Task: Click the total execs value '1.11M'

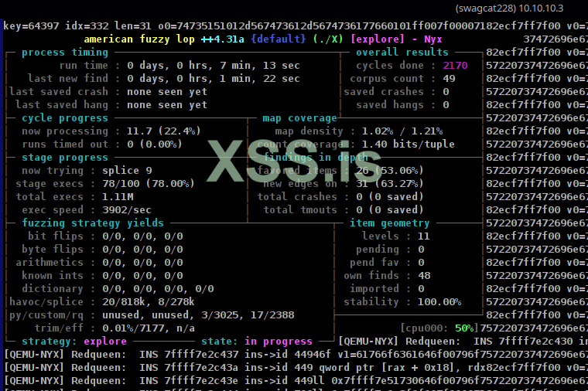Action: [x=118, y=196]
